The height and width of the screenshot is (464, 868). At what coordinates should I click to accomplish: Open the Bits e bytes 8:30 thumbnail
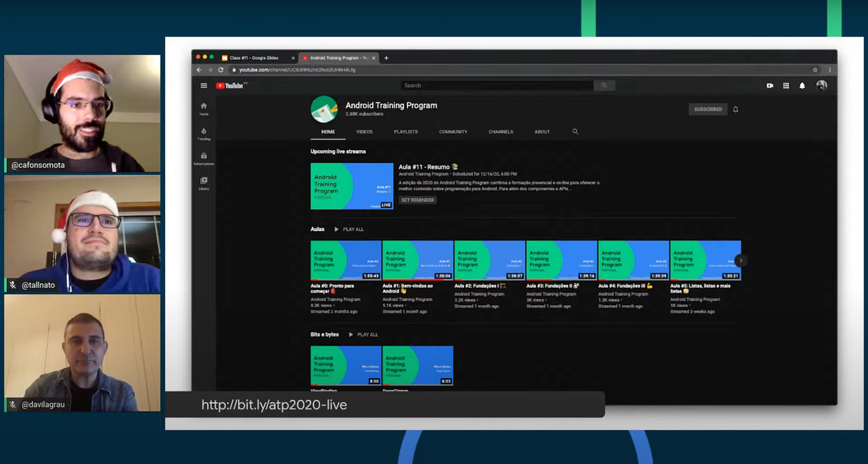pyautogui.click(x=346, y=365)
